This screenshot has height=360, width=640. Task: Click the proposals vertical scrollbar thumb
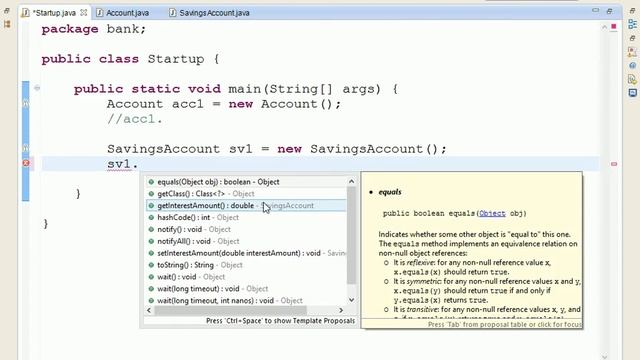(x=351, y=235)
